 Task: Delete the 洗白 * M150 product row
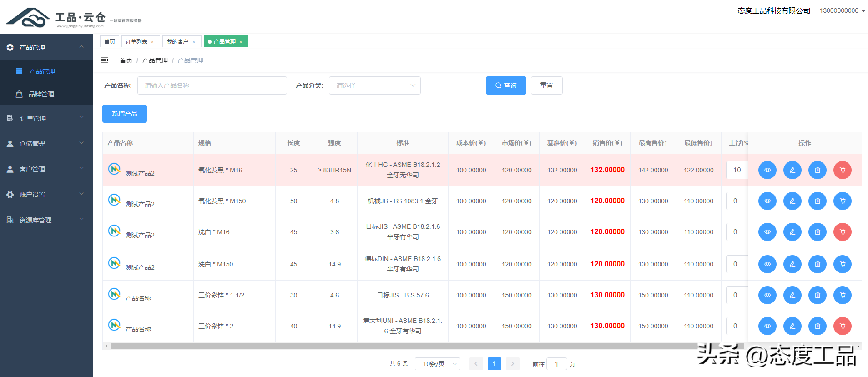[x=817, y=264]
